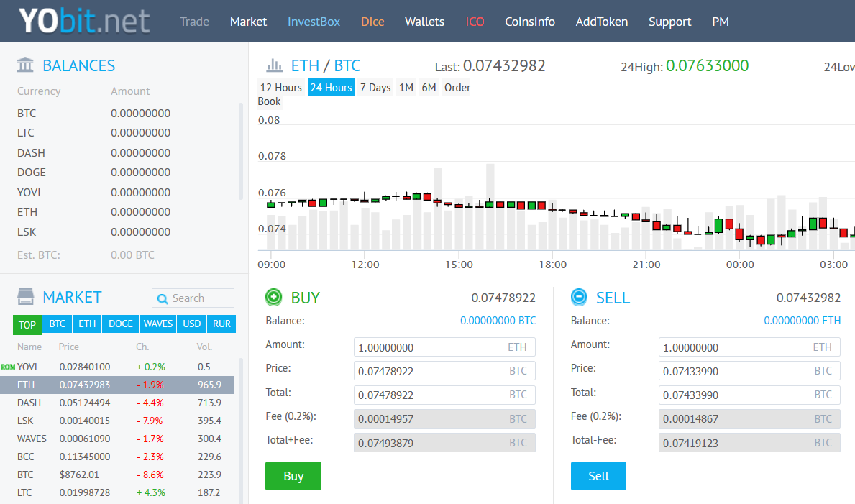Select the DASH market row
The image size is (855, 504).
(117, 403)
